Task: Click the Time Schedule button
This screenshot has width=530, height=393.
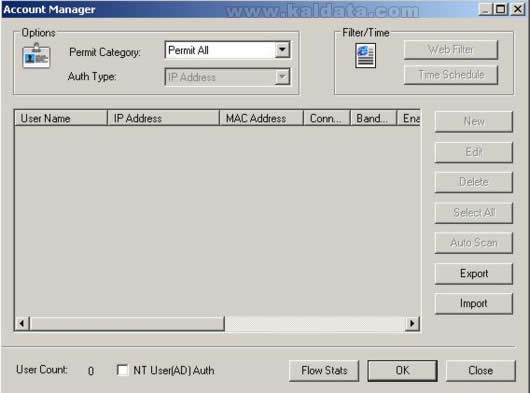Action: 451,75
